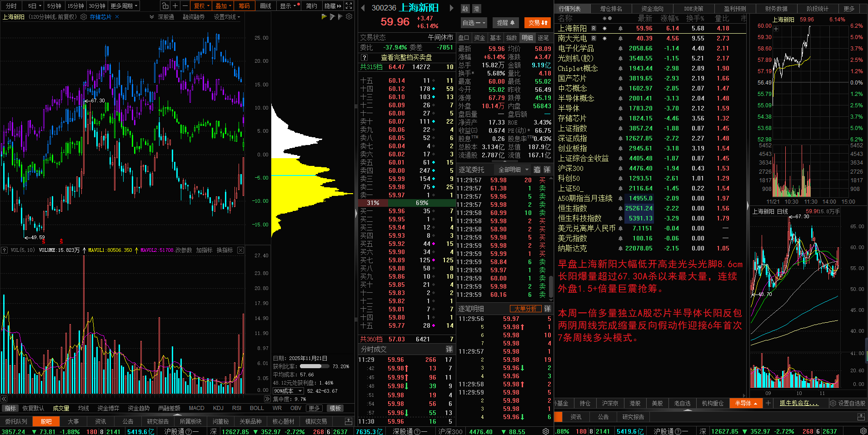The height and width of the screenshot is (435, 868).
Task: Play the chip distribution animation
Action: coord(332,17)
